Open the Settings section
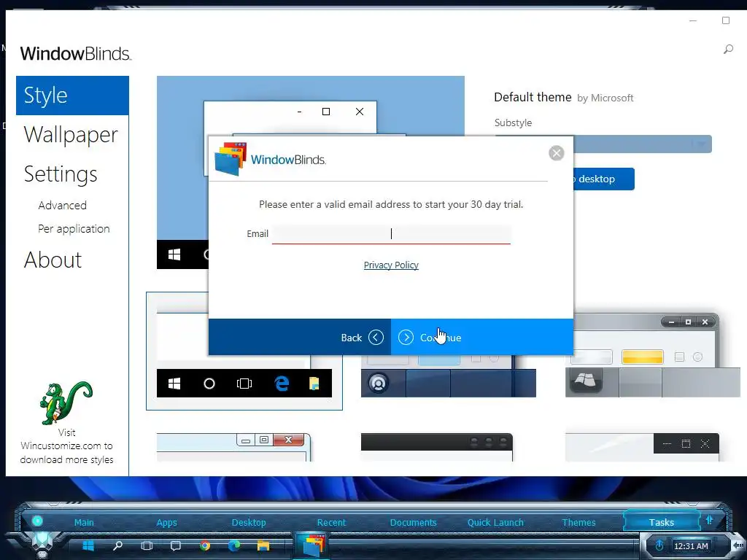The height and width of the screenshot is (560, 747). (61, 174)
